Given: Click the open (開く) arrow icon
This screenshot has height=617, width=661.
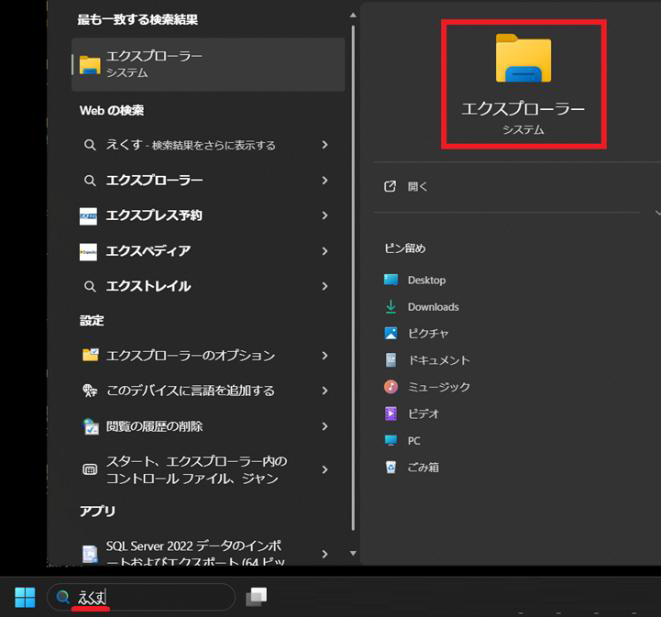Looking at the screenshot, I should point(390,186).
